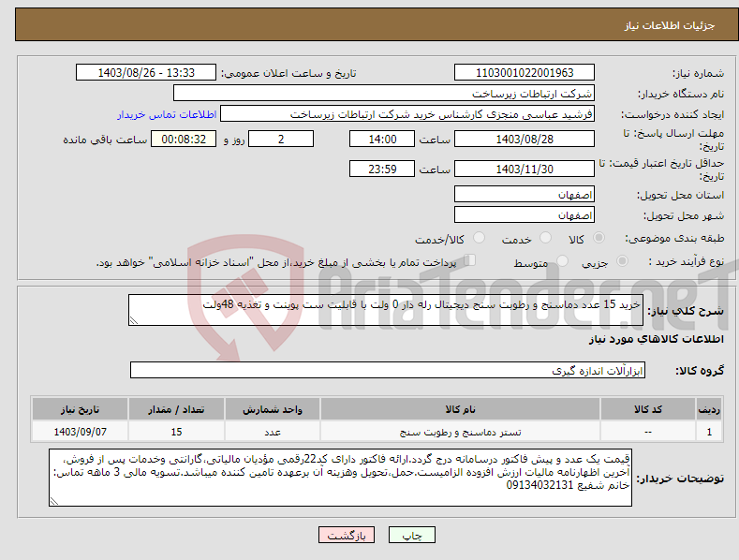Viewport: 739px width, 560px height.
Task: Click the واحد شمارش column header
Action: pos(273,409)
